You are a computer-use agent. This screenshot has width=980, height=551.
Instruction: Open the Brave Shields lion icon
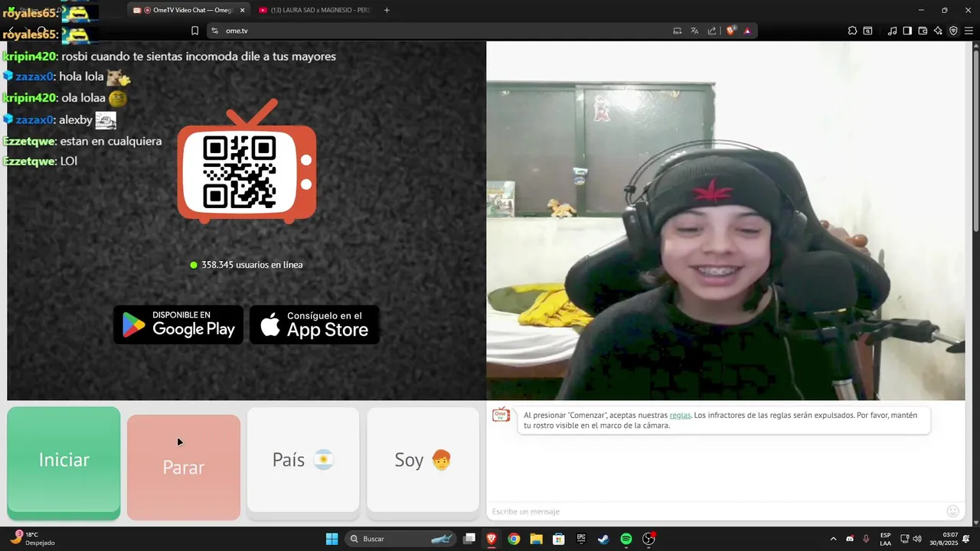point(731,31)
